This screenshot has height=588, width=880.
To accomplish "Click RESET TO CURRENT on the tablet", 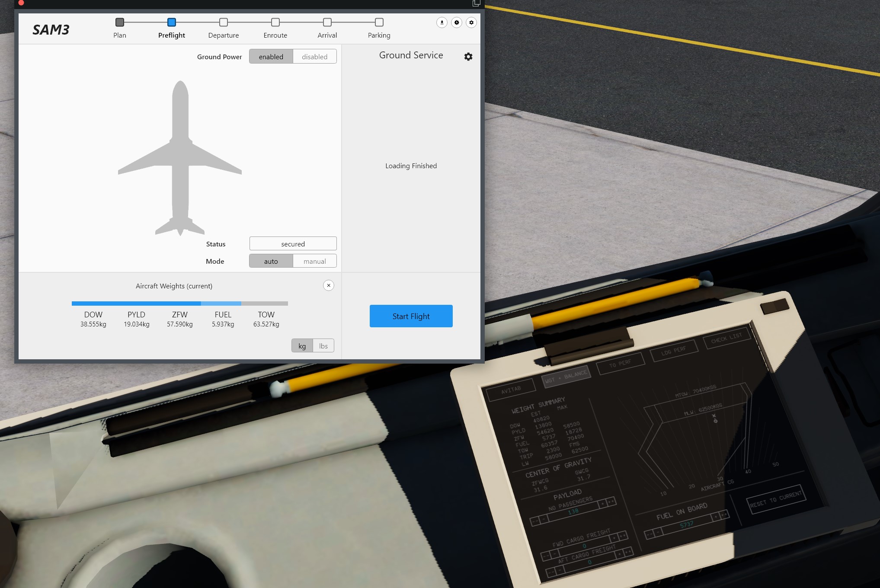I will 776,500.
